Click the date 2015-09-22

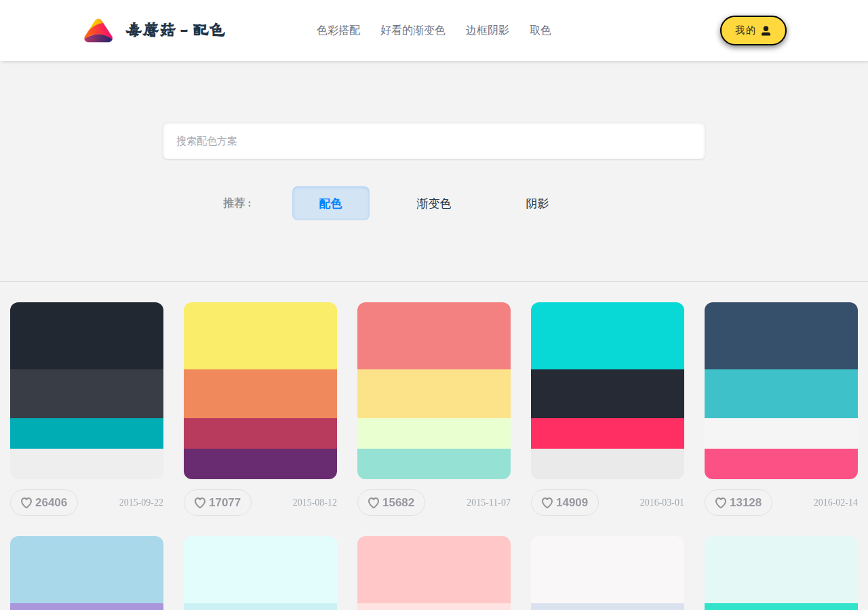coord(141,503)
